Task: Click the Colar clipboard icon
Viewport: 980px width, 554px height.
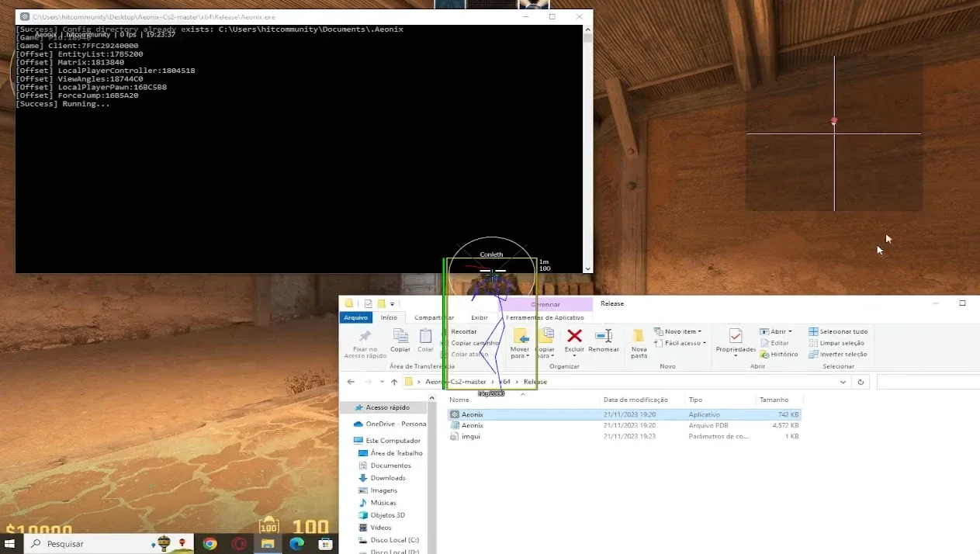Action: point(425,336)
